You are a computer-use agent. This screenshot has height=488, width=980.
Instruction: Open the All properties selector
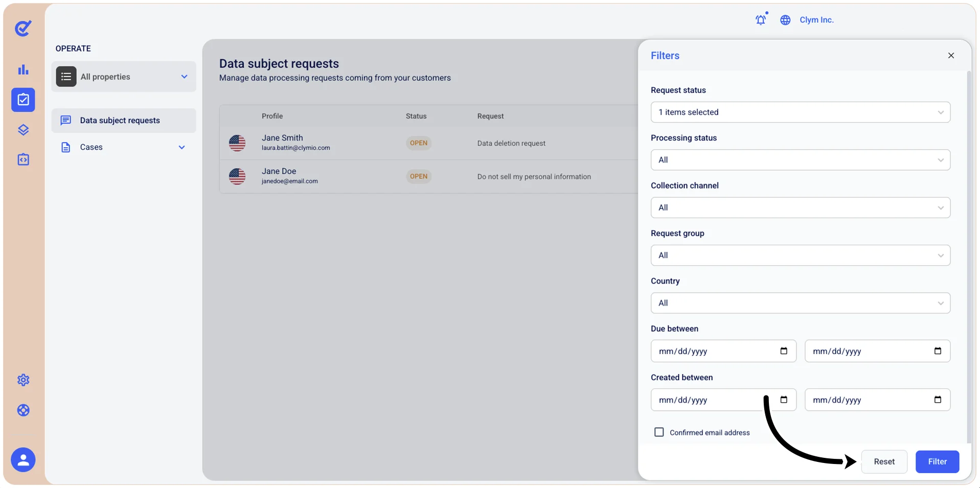click(x=123, y=77)
